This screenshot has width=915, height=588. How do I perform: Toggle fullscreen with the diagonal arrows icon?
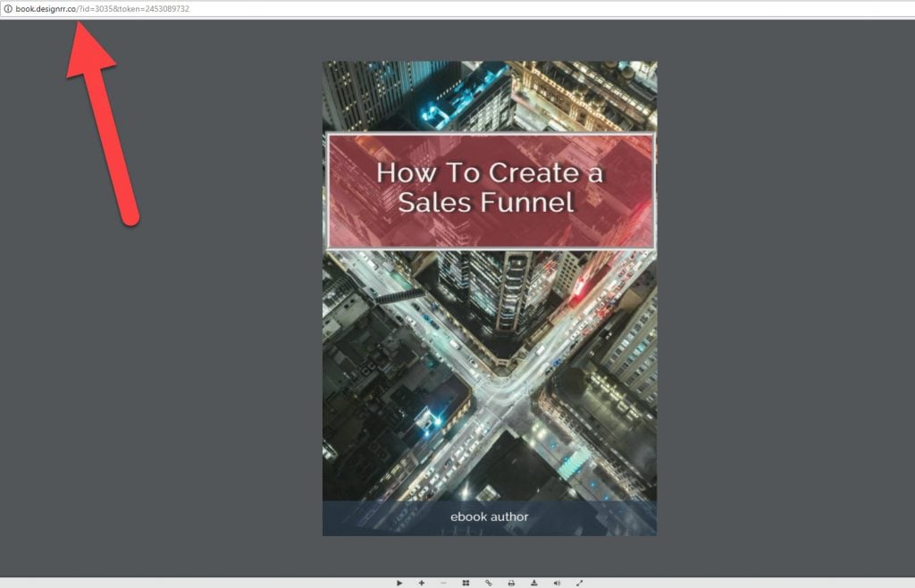[x=578, y=582]
